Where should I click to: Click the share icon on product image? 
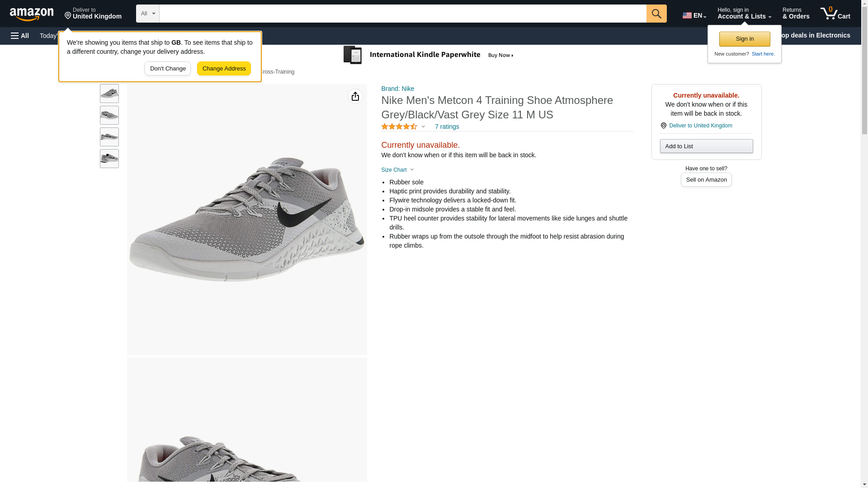point(355,96)
